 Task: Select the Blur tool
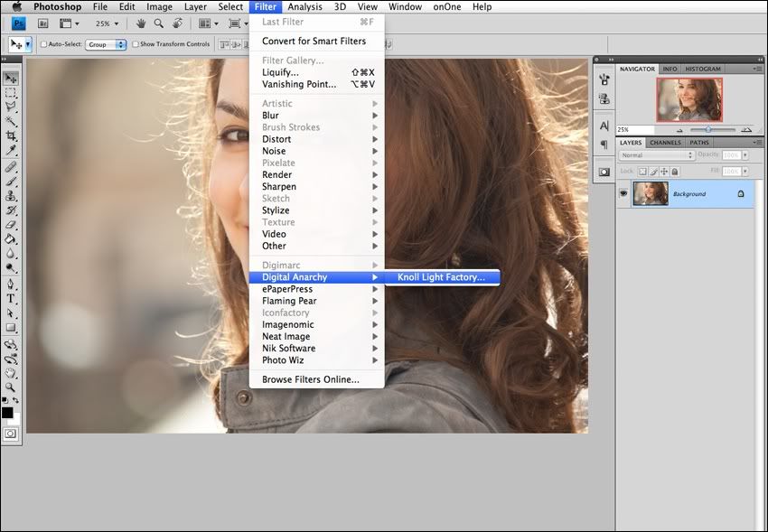click(x=11, y=254)
